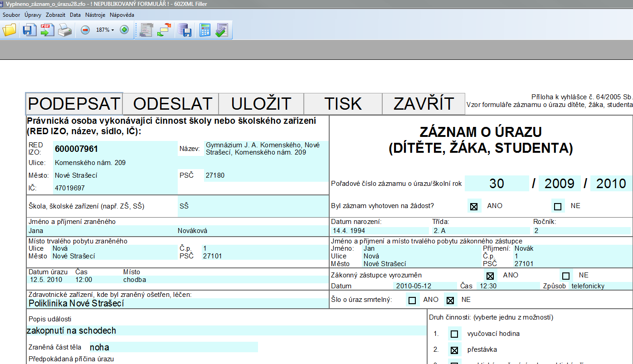633x364 pixels.
Task: Save the form with the floppy disk icon
Action: pyautogui.click(x=29, y=30)
